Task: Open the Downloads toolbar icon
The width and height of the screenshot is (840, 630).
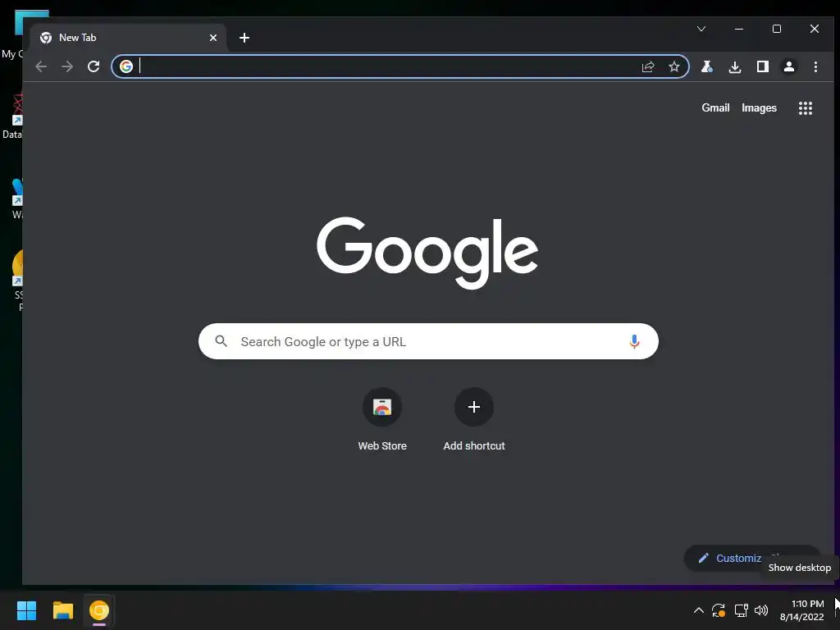Action: point(735,66)
